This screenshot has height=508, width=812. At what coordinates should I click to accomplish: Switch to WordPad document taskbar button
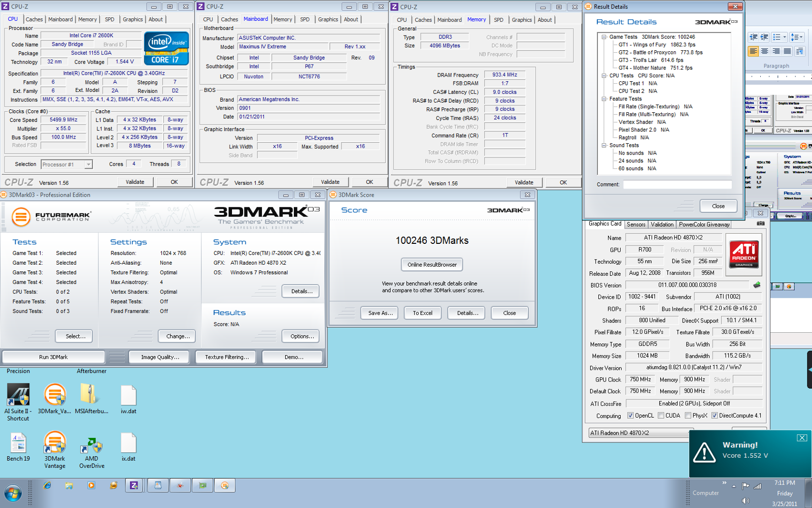(158, 486)
